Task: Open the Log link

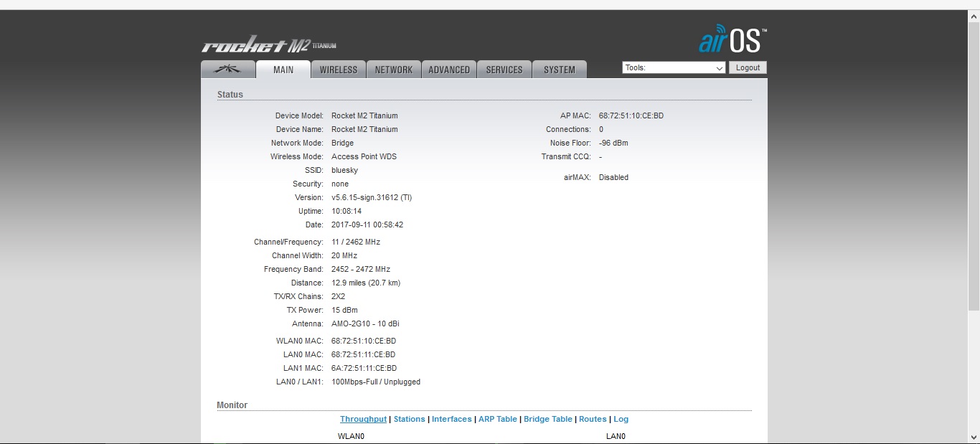Action: [621, 419]
